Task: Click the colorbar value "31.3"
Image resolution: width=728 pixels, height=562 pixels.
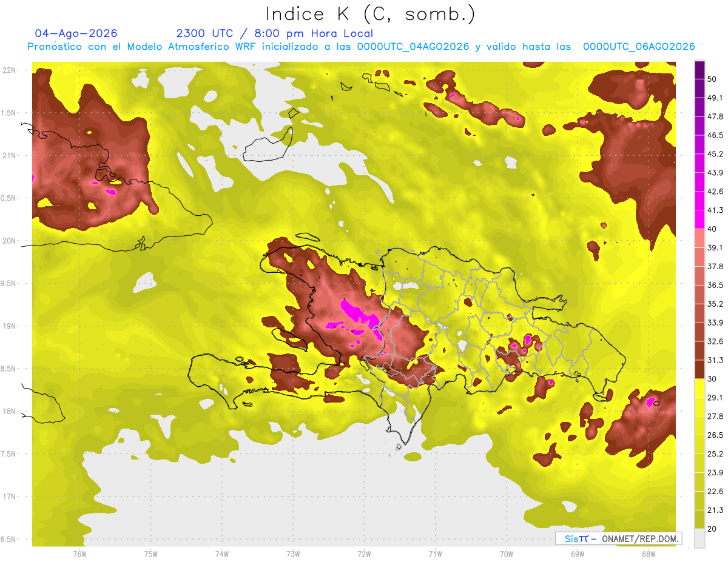Action: point(715,360)
